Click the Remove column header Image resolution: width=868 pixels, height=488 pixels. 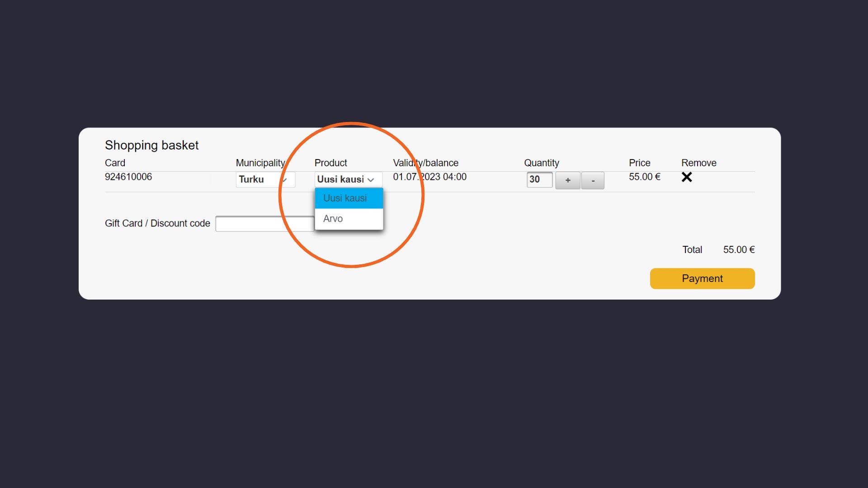click(x=698, y=163)
